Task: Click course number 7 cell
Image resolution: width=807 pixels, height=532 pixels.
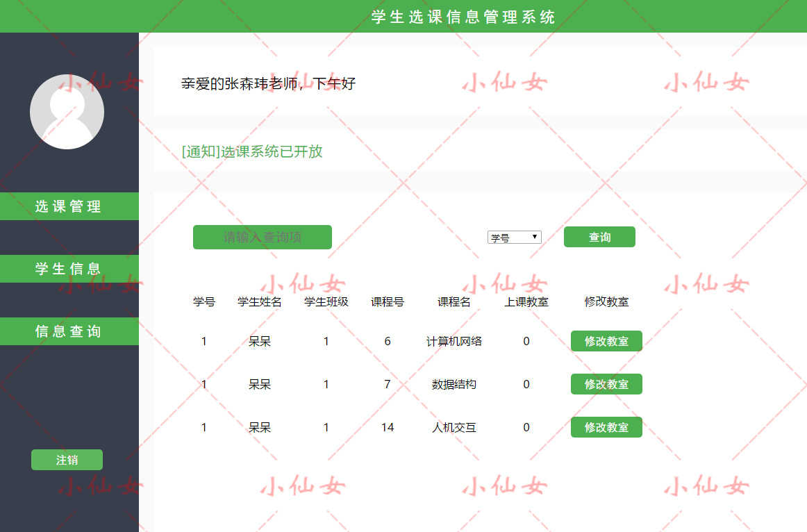Action: tap(388, 384)
